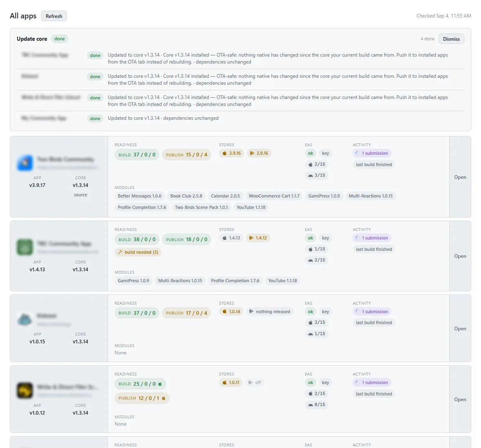Click the 'source' label under core v1.3.14
The image size is (481, 448).
(x=80, y=195)
